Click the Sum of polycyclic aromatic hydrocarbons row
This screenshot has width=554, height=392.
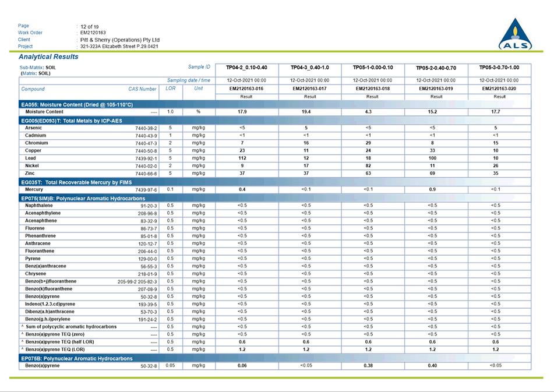(274, 327)
